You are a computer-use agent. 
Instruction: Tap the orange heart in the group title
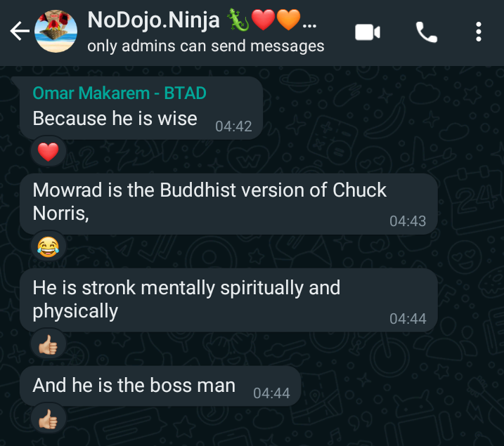[289, 20]
